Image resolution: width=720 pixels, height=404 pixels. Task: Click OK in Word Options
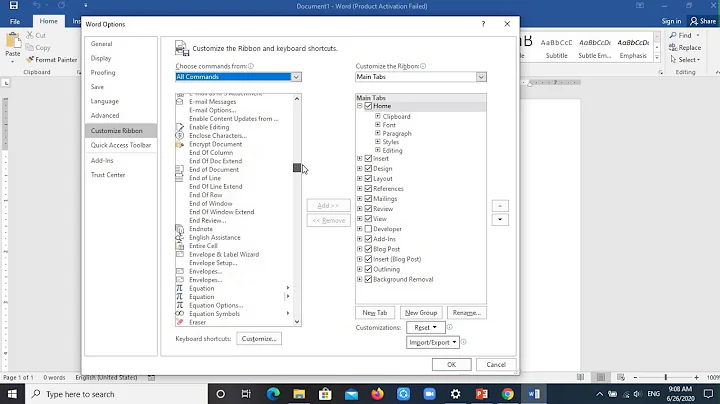click(451, 365)
